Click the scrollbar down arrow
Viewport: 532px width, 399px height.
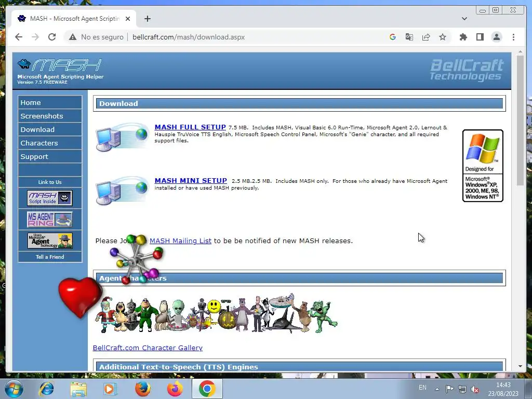pyautogui.click(x=520, y=366)
